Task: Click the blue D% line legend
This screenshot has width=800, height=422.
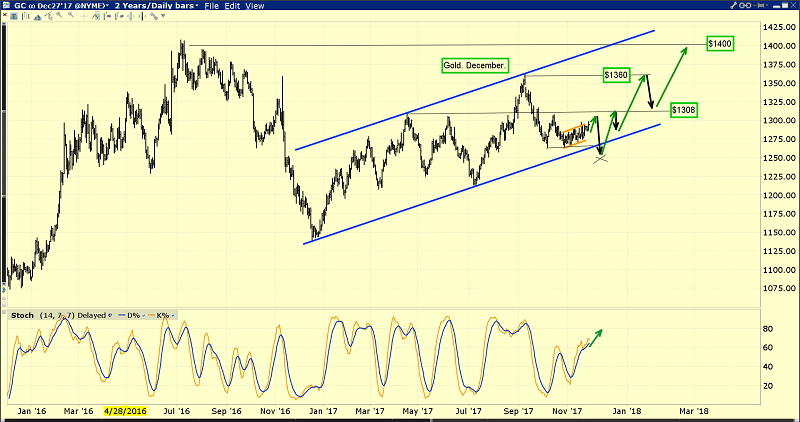Action: click(x=131, y=315)
